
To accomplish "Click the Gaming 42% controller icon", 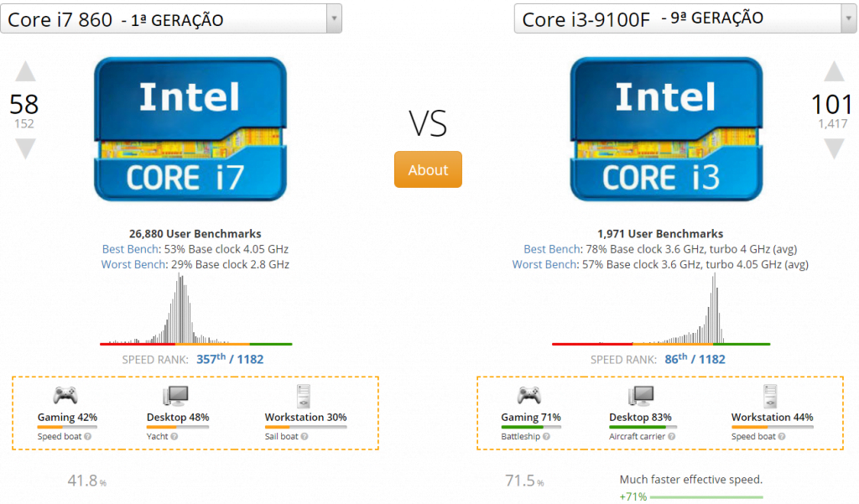I will pyautogui.click(x=65, y=396).
